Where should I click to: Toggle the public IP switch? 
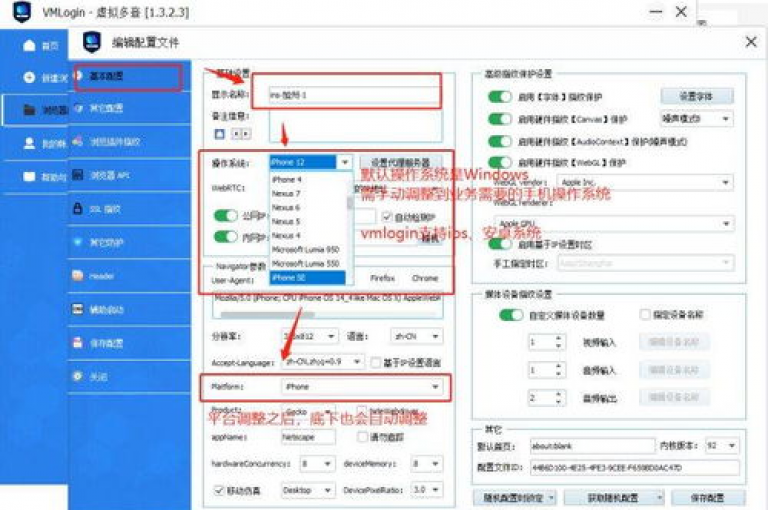tap(225, 216)
